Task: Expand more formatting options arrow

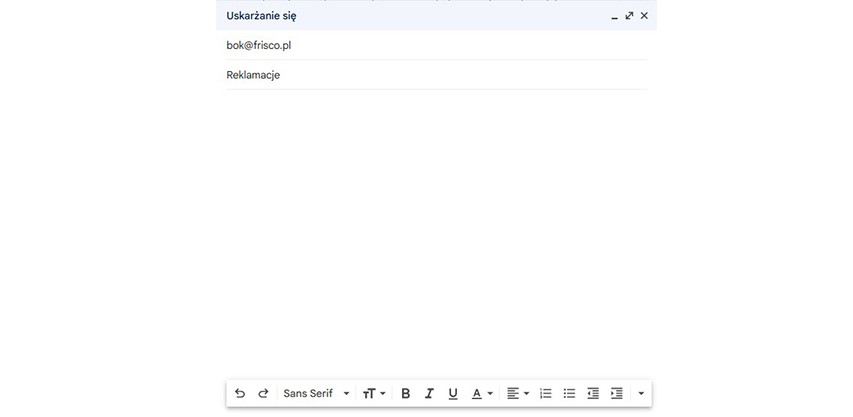Action: click(641, 393)
